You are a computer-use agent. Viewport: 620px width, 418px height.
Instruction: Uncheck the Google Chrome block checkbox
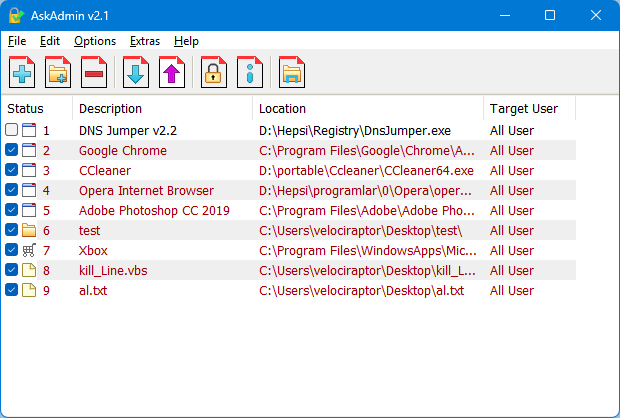[11, 149]
